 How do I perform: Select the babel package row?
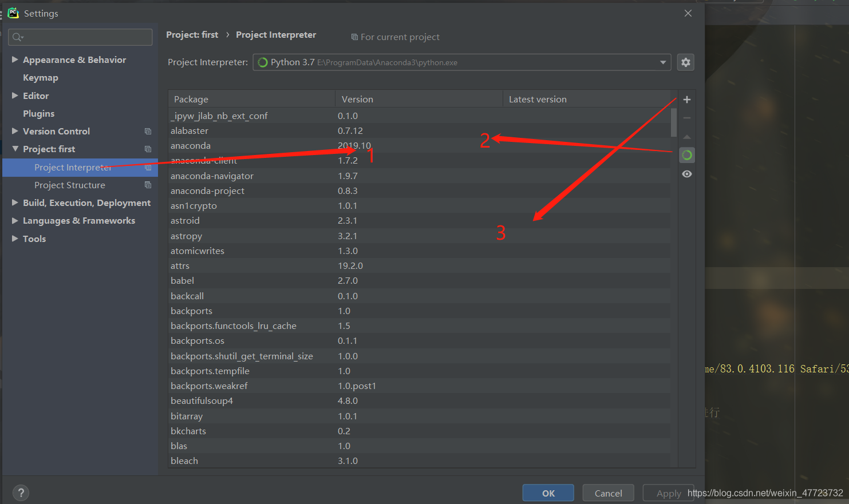tap(420, 281)
